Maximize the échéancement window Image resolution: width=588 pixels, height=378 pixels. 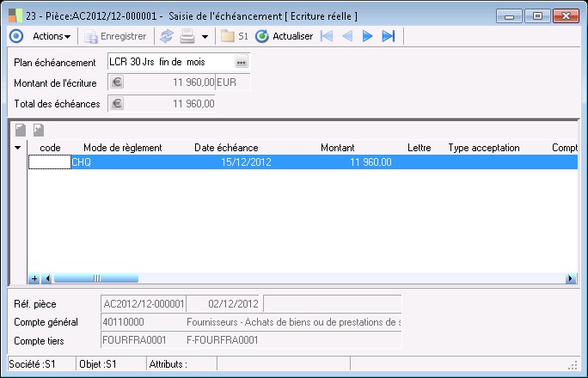coord(537,16)
